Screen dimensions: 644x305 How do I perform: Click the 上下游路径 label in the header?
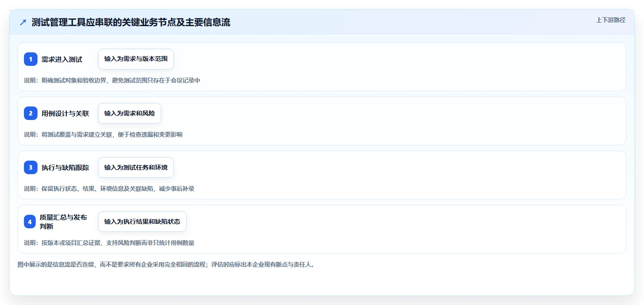coord(611,20)
